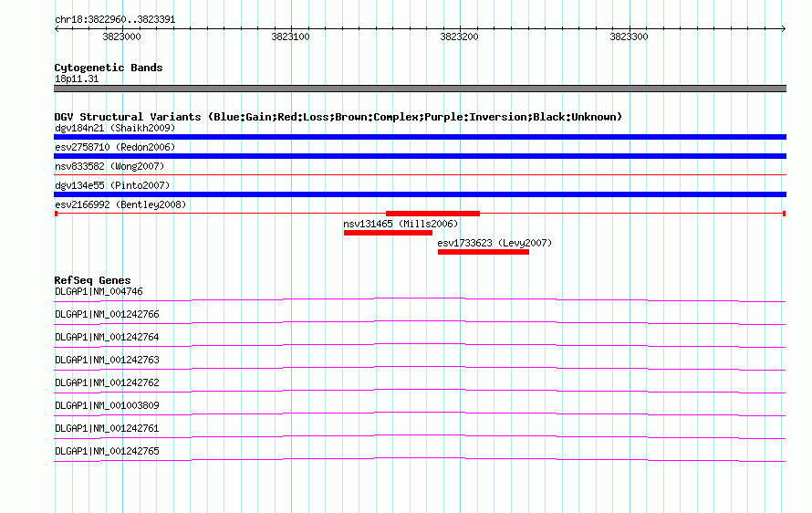Click the blue gain bar under dgv134e55
Image resolution: width=812 pixels, height=513 pixels.
420,194
